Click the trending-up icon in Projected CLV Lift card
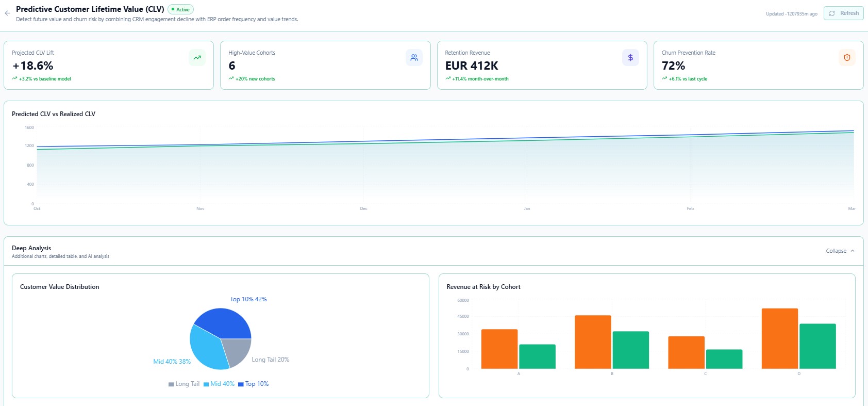868x406 pixels. (x=197, y=58)
